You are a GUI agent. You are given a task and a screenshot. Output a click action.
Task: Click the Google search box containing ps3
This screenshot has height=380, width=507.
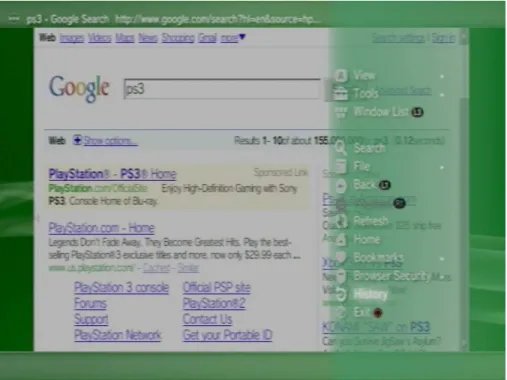click(222, 89)
